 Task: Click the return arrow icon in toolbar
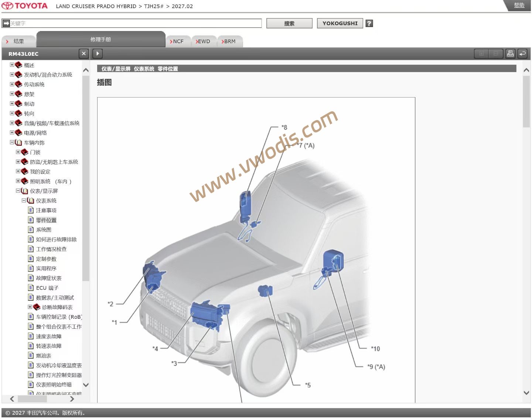tap(522, 54)
